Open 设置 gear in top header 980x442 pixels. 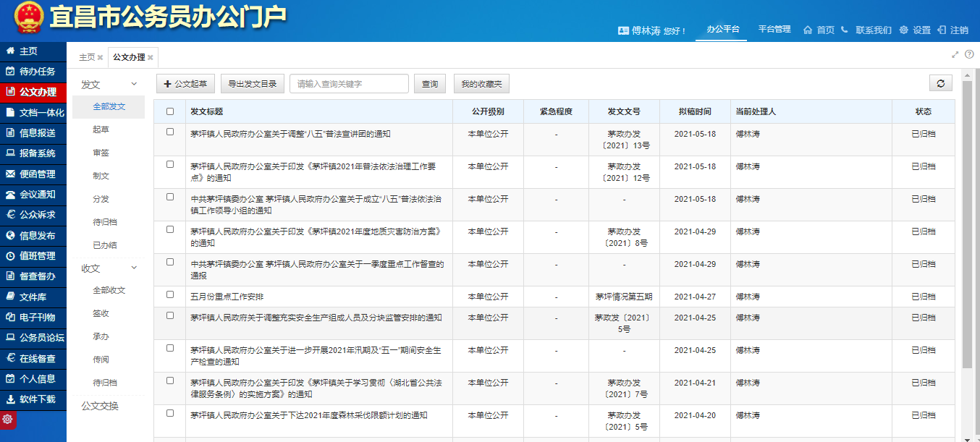[915, 30]
